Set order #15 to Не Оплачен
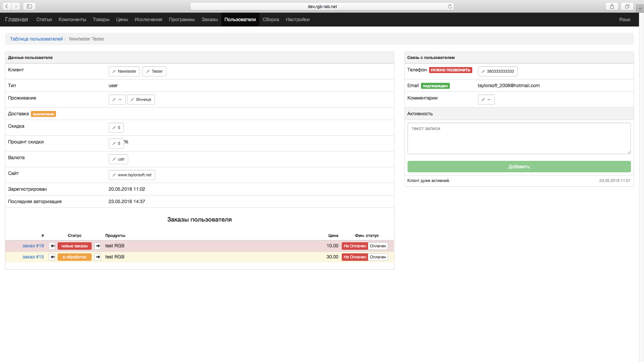Viewport: 644px width, 362px height. (x=355, y=257)
